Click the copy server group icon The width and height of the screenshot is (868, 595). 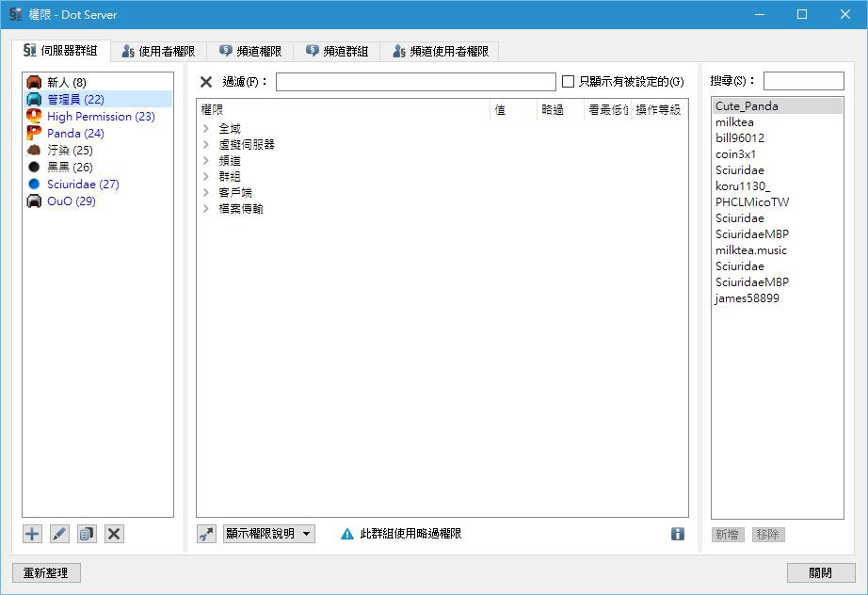coord(87,534)
